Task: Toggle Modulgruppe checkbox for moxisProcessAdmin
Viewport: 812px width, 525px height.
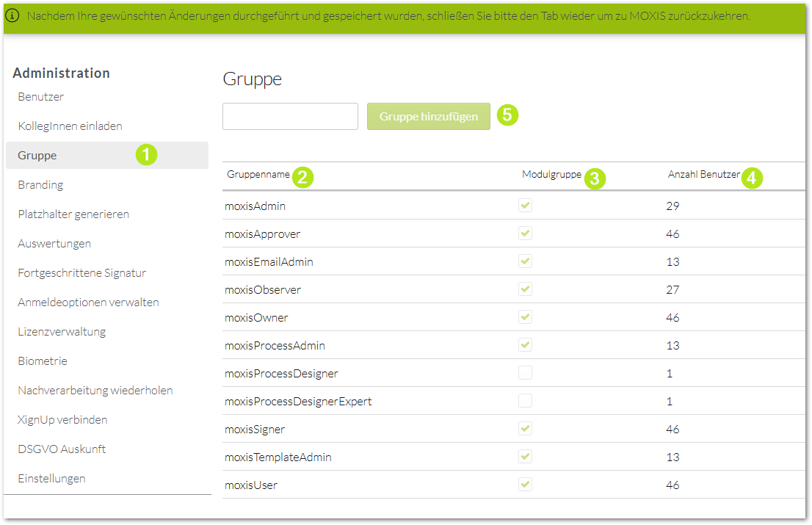Action: [x=525, y=345]
